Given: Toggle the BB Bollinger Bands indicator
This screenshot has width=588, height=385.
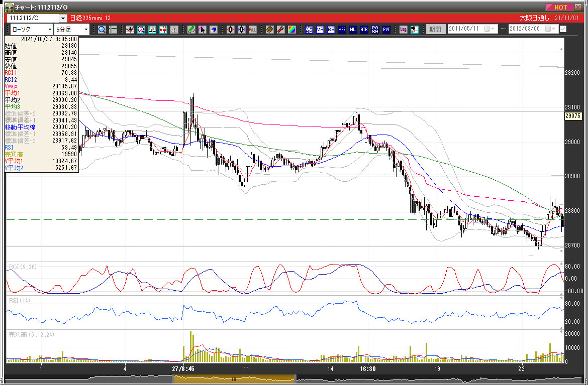Looking at the screenshot, I should (x=331, y=29).
